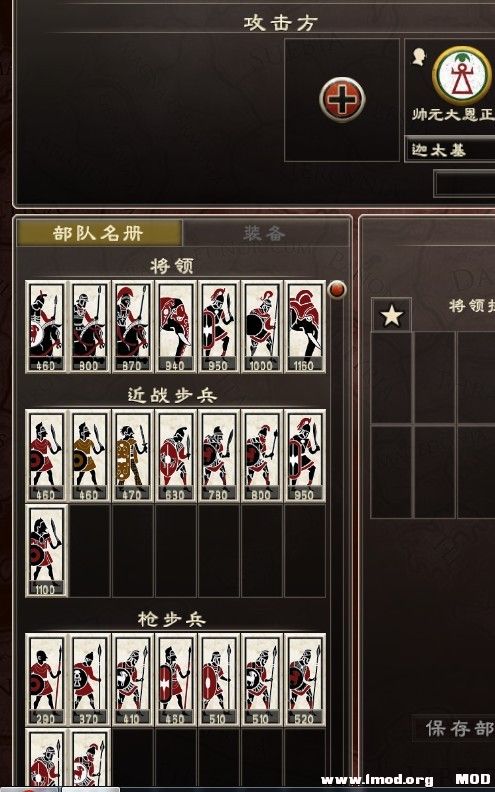
Task: Select the general card costing 1000
Action: click(x=262, y=327)
